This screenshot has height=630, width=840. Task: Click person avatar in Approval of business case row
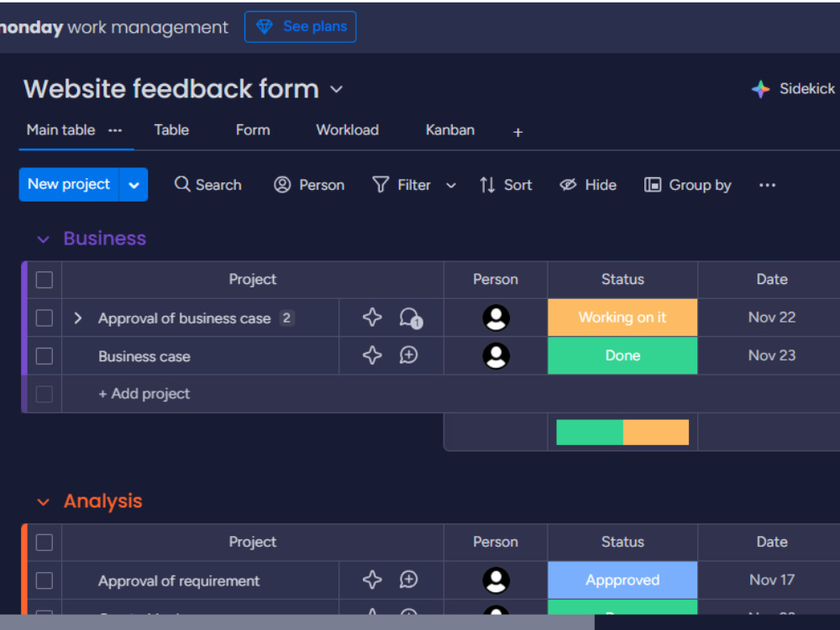pos(496,318)
